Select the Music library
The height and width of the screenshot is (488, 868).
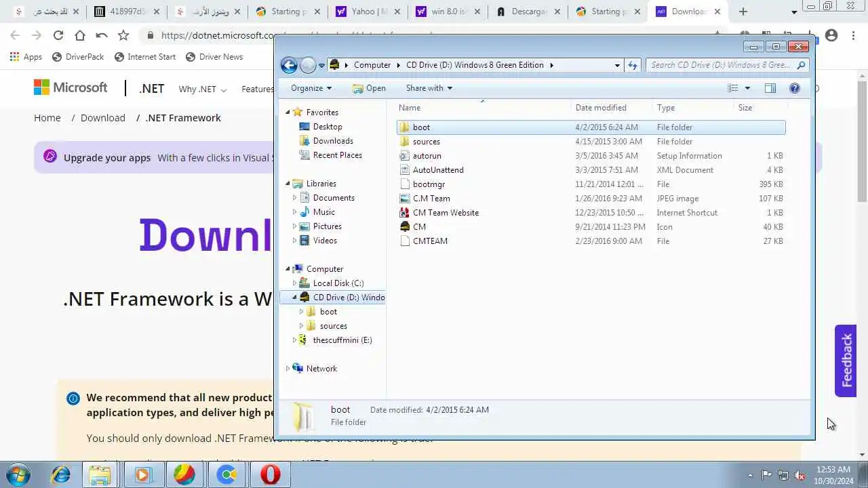tap(323, 212)
